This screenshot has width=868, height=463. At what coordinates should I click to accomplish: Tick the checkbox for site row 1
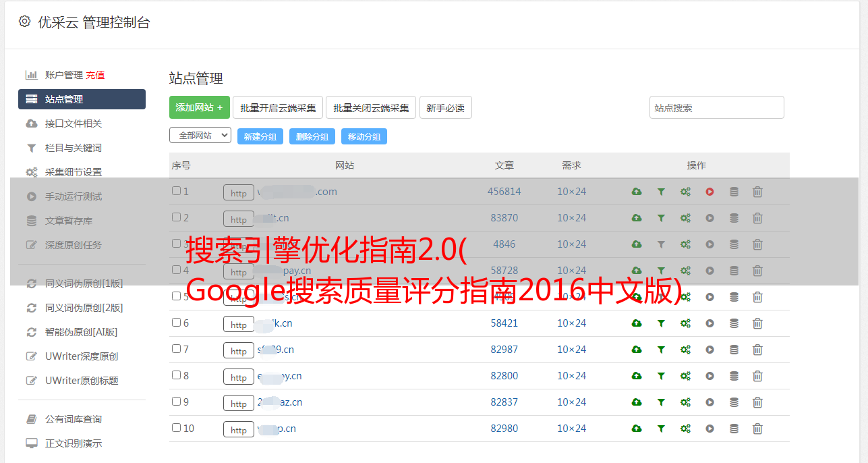[176, 191]
